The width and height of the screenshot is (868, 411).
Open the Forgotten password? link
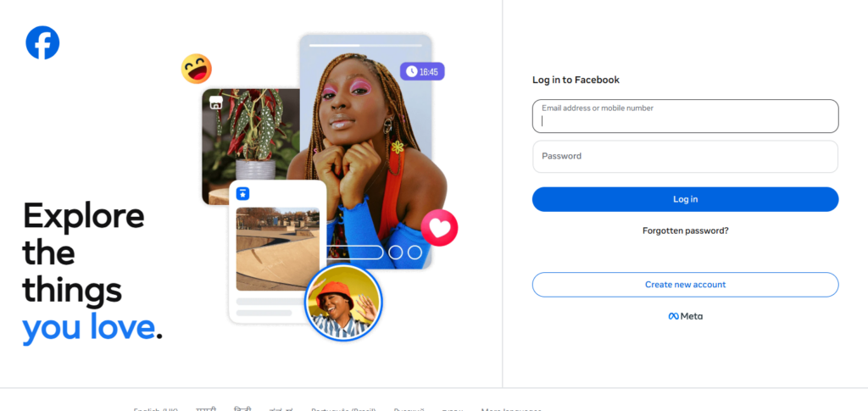point(685,230)
